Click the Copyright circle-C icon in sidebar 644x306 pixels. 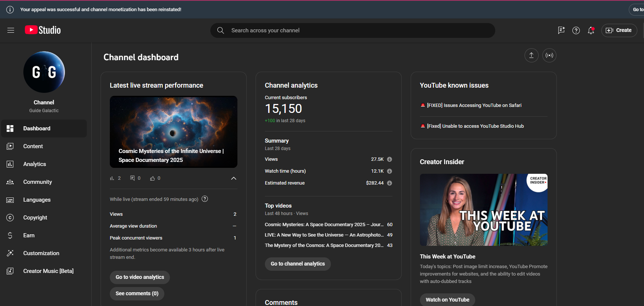click(x=10, y=218)
